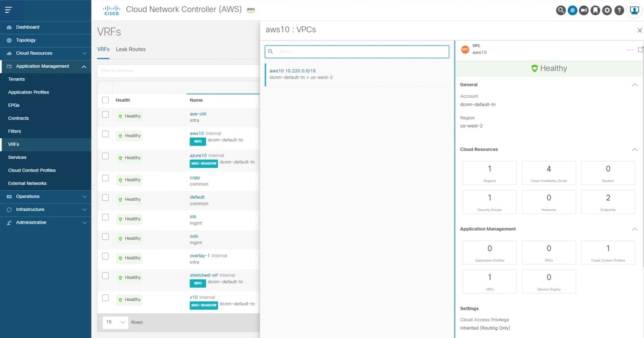Image resolution: width=644 pixels, height=338 pixels.
Task: Click the Healthy badge for the ave-ctrl VRF
Action: tap(129, 116)
